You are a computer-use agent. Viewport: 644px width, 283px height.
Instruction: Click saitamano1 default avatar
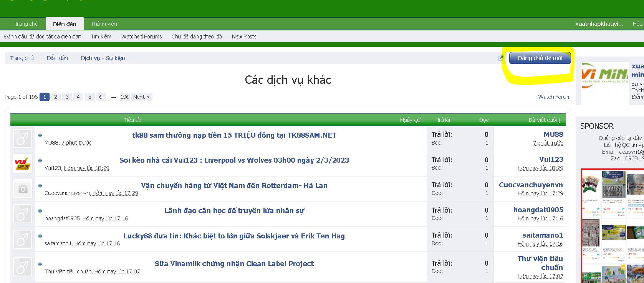(x=23, y=239)
